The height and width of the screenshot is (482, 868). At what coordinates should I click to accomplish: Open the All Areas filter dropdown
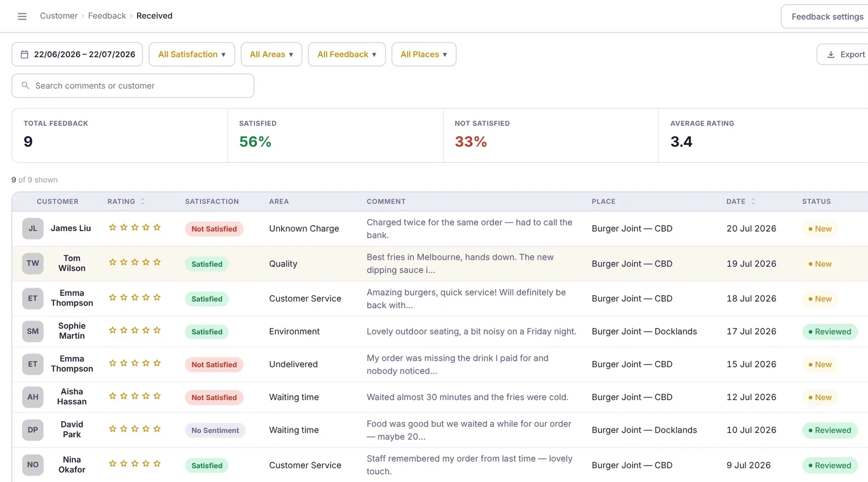point(271,55)
